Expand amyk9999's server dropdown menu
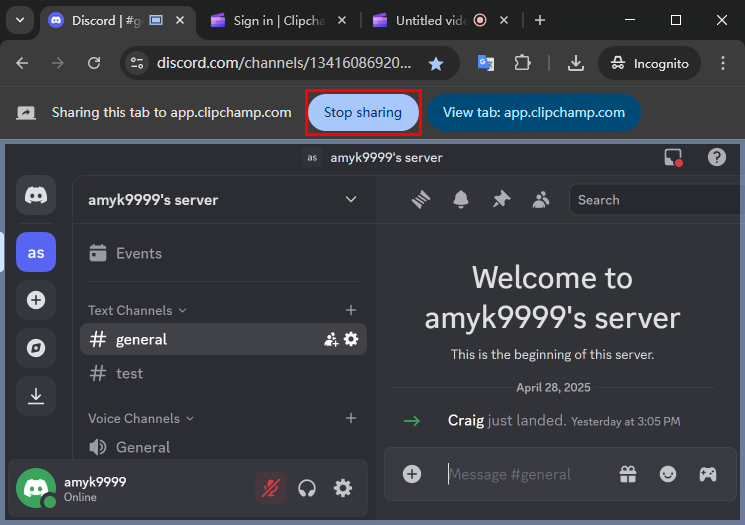This screenshot has height=525, width=745. click(351, 200)
